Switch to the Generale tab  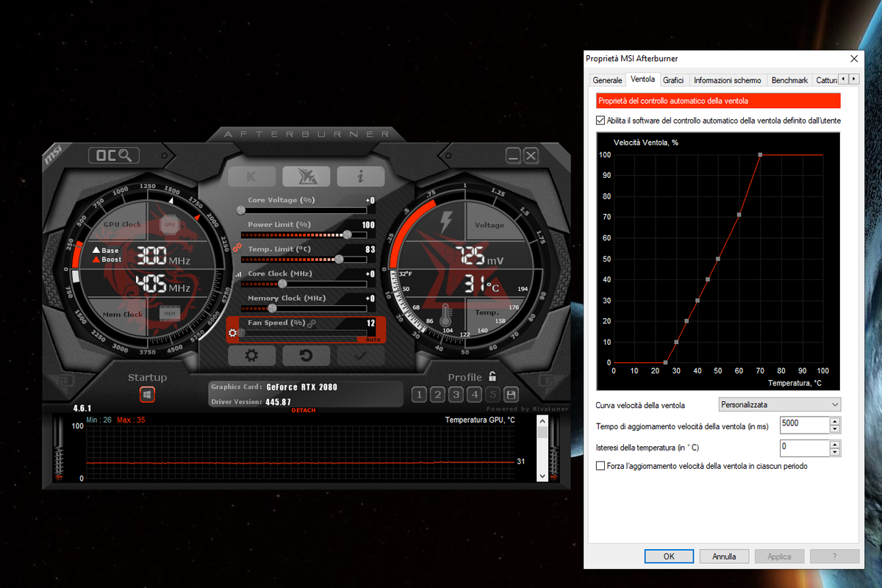(x=607, y=80)
